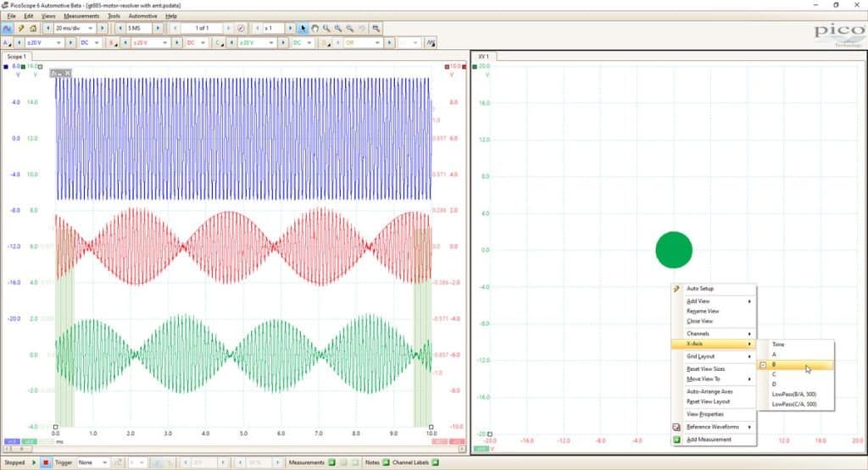The height and width of the screenshot is (470, 868).
Task: Click green add Measurements icon
Action: coord(331,462)
